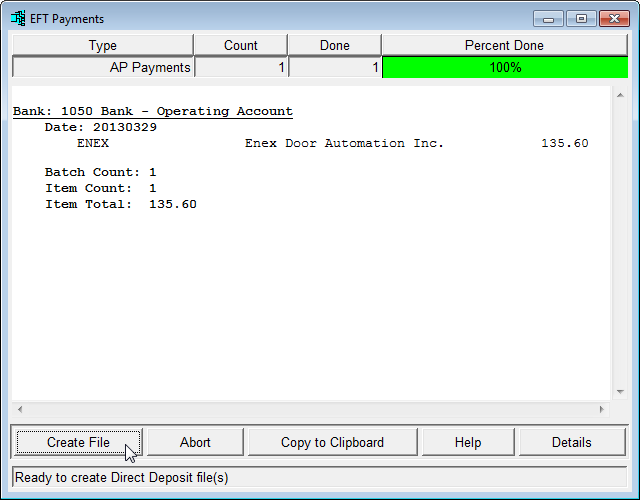Viewport: 640px width, 500px height.
Task: Click the EFT Payments window icon
Action: click(18, 18)
